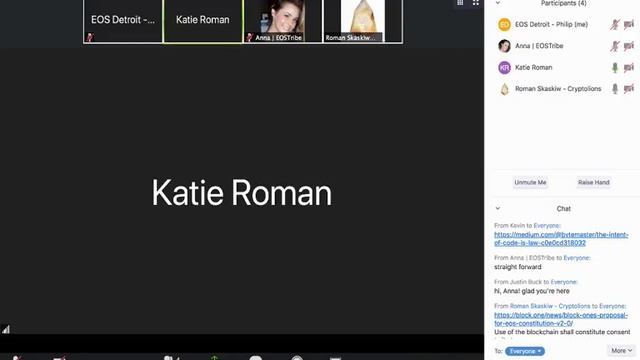Switch to gallery view grid icon
Viewport: 640px width, 360px height.
click(x=460, y=2)
